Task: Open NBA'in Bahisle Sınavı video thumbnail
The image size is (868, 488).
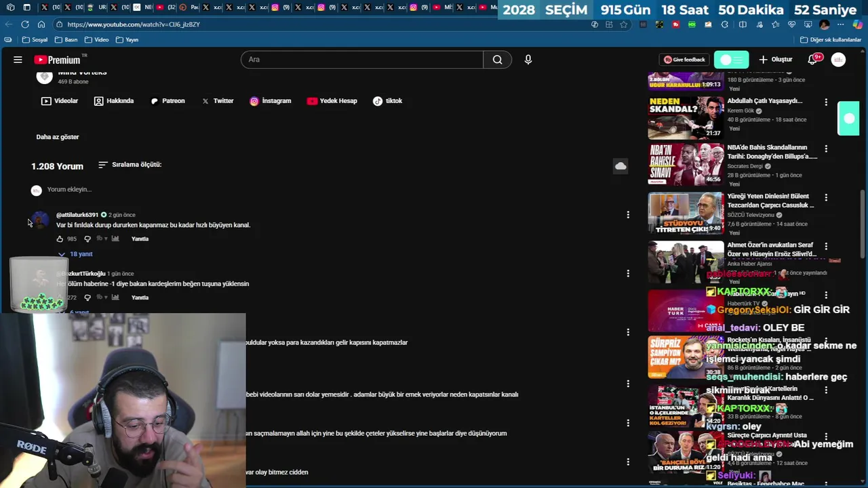Action: coord(686,164)
